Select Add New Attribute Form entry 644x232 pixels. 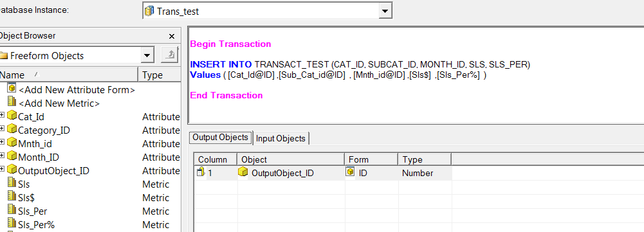coord(77,89)
